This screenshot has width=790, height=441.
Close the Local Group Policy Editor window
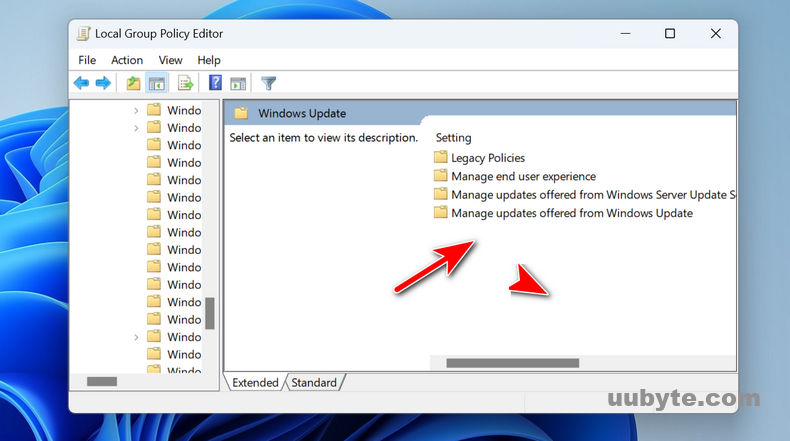[715, 34]
